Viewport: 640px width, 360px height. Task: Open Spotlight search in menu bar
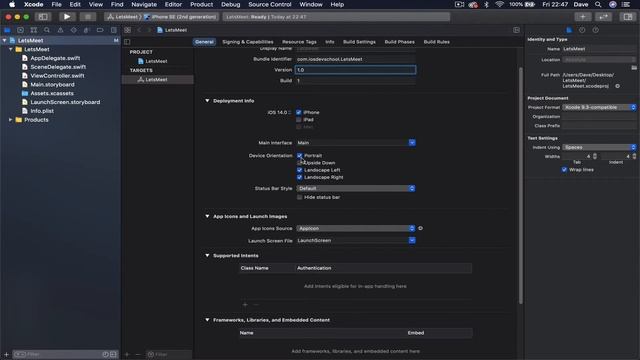tap(598, 4)
